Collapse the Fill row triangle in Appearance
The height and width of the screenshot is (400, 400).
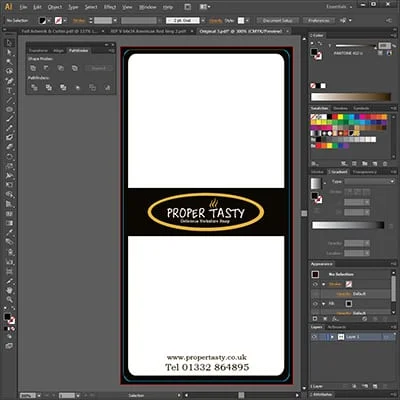(323, 304)
